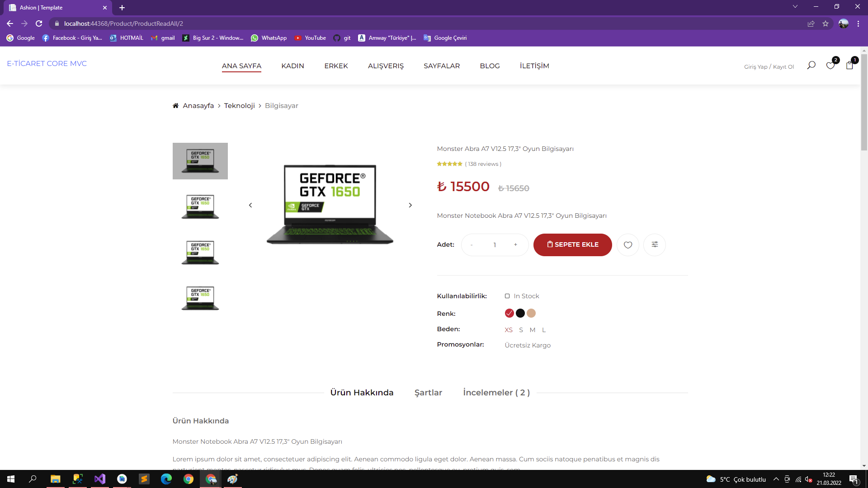Select the XS size option

tap(509, 330)
